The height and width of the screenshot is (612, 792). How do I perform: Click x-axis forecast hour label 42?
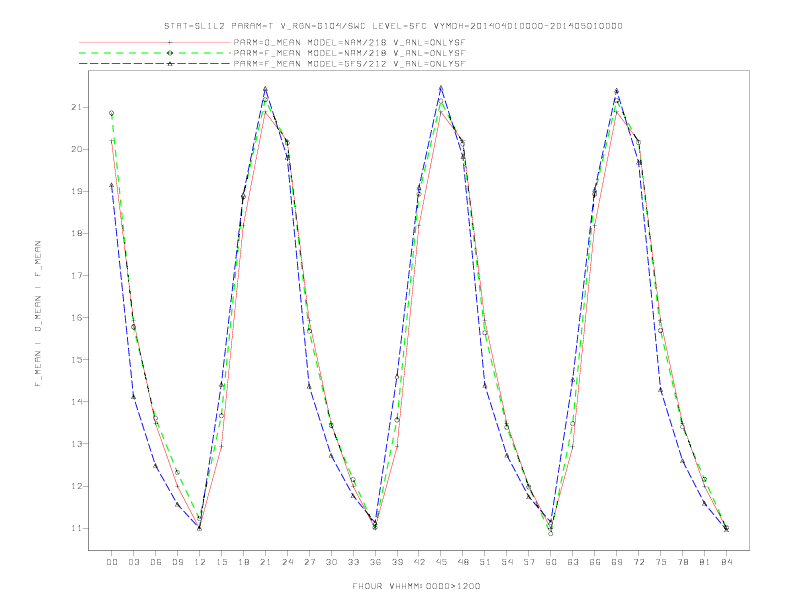tap(419, 562)
